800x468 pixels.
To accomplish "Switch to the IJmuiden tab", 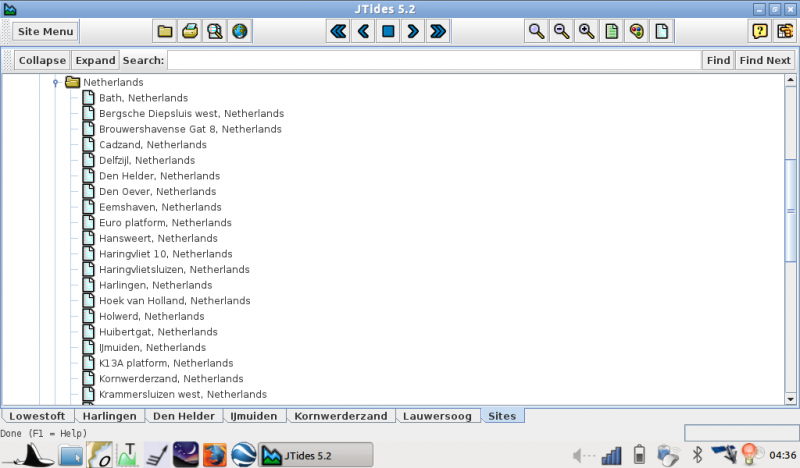I will click(x=254, y=416).
